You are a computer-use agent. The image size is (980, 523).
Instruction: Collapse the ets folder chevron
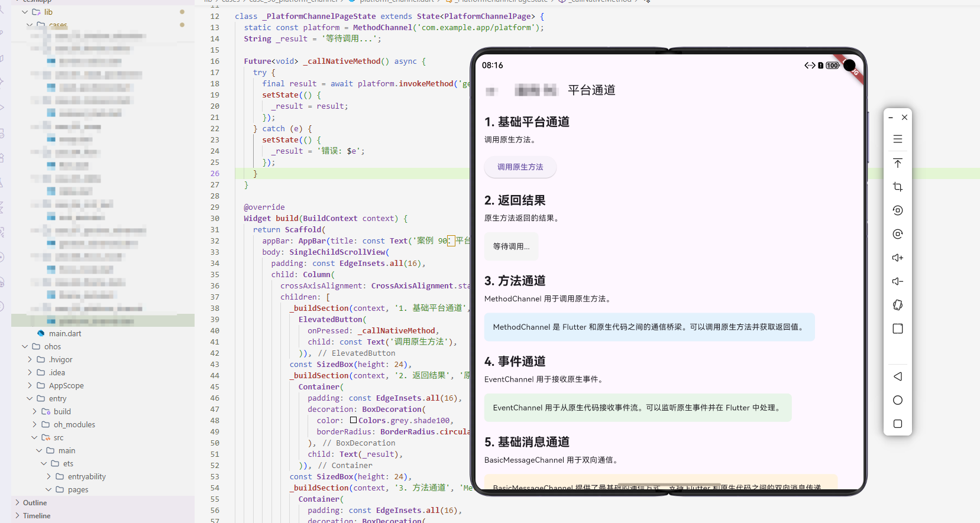[x=44, y=463]
